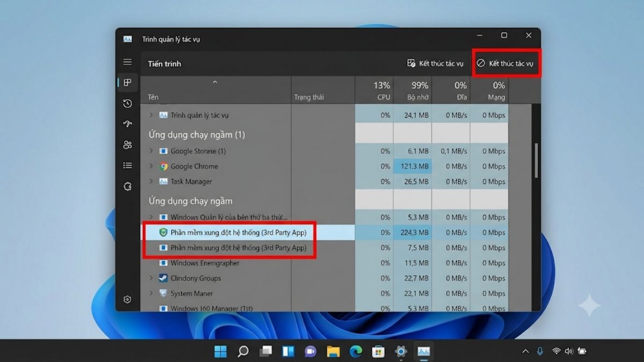Expand the Google Chrome process group

[x=151, y=166]
